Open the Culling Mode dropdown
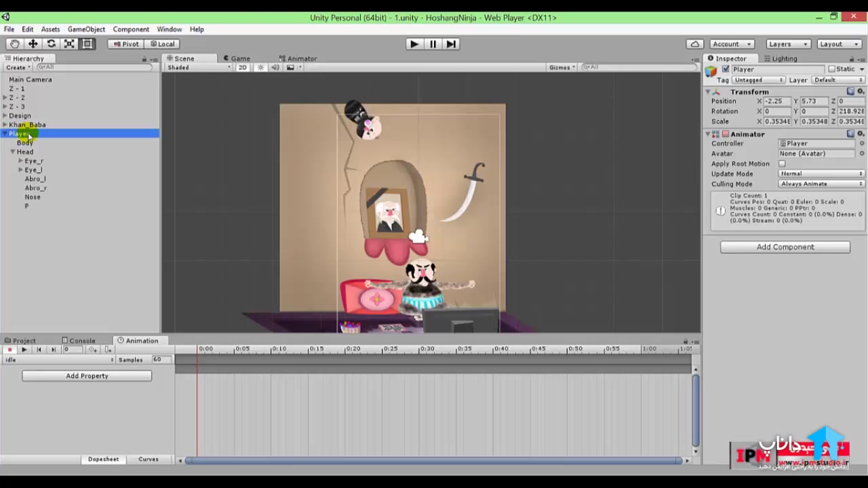The height and width of the screenshot is (488, 868). (821, 184)
